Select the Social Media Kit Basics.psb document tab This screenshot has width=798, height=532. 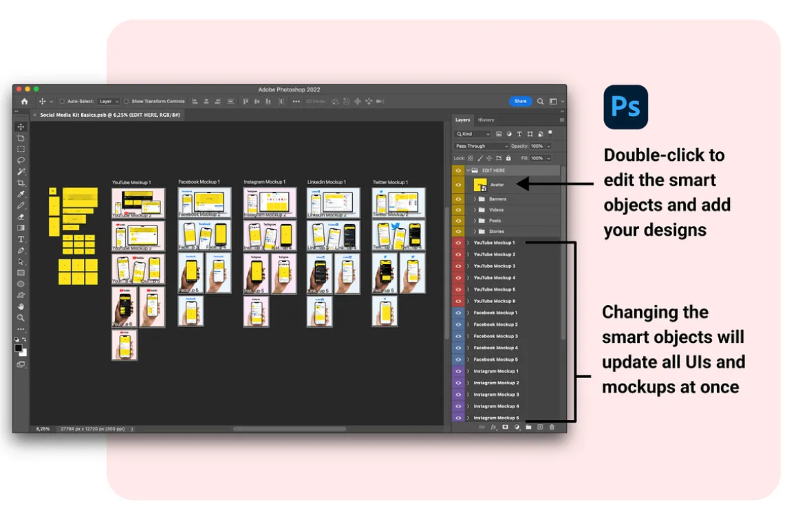coord(109,115)
